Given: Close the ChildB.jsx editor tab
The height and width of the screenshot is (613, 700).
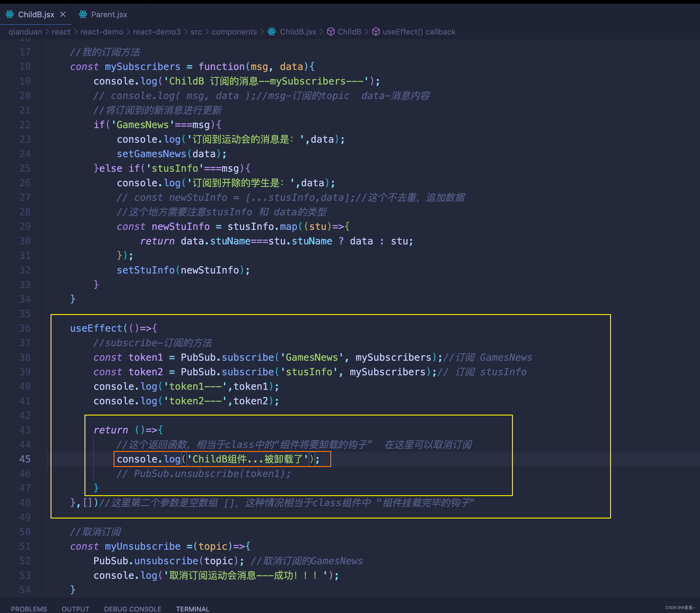Looking at the screenshot, I should coord(63,14).
